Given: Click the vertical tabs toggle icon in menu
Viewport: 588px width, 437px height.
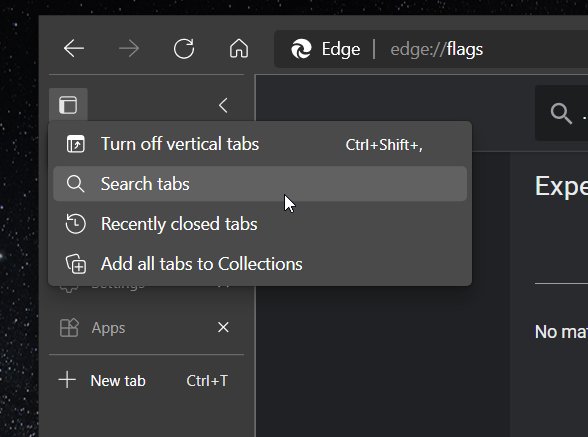Looking at the screenshot, I should [x=76, y=144].
